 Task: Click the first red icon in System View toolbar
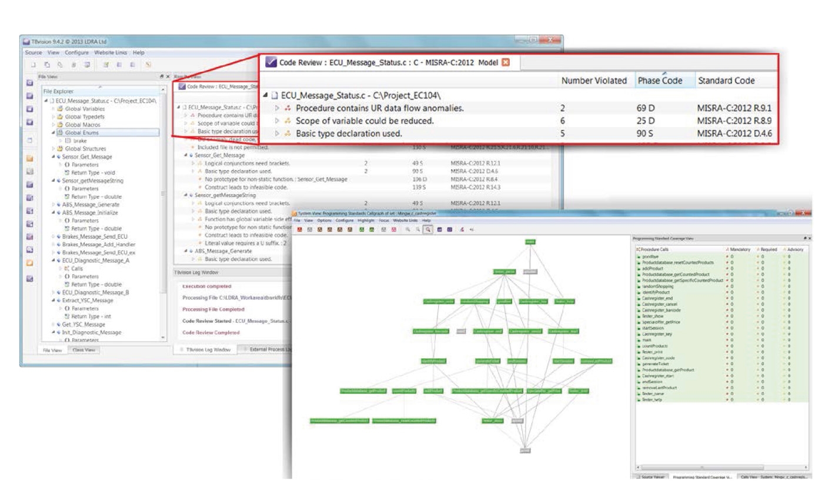[300, 230]
